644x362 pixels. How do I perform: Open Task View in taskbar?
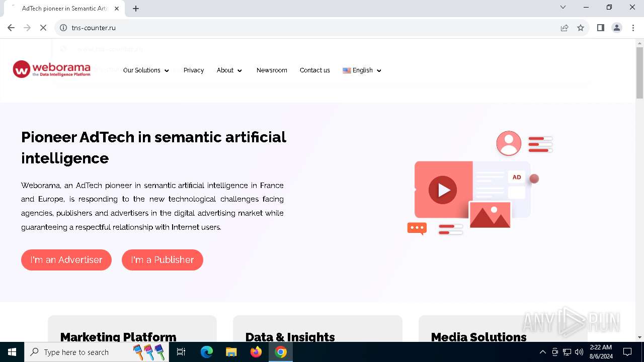[x=181, y=352]
